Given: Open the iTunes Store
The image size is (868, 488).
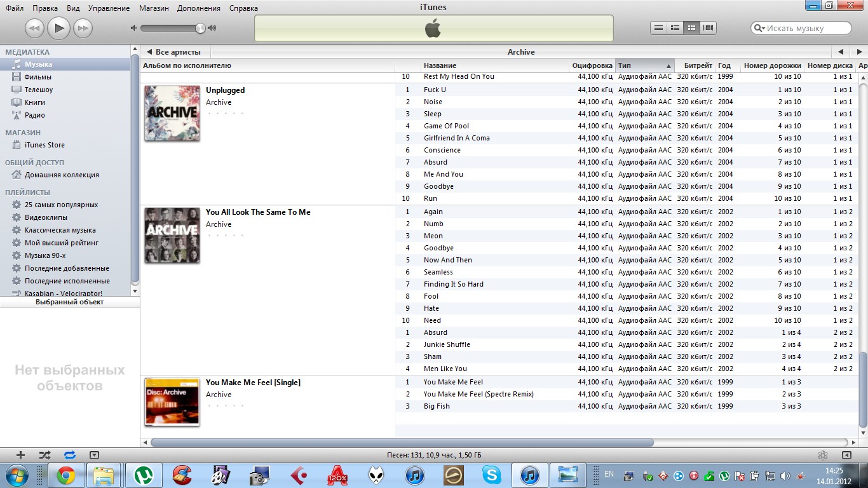Looking at the screenshot, I should [x=44, y=145].
